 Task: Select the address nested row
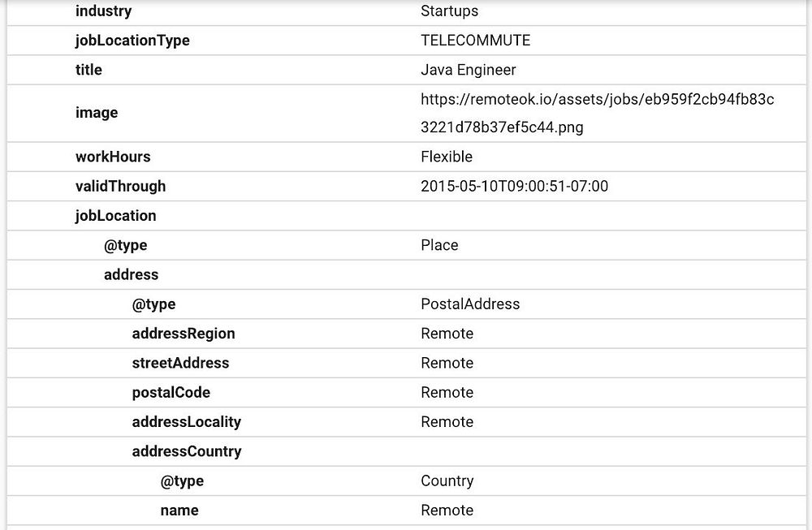coord(131,274)
